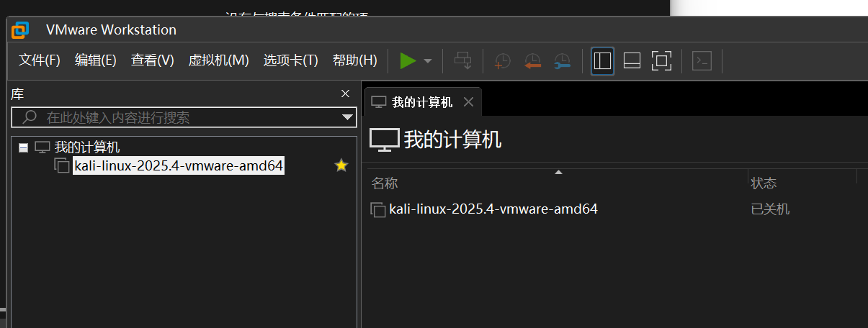Open the 文件(F) menu

pos(39,60)
